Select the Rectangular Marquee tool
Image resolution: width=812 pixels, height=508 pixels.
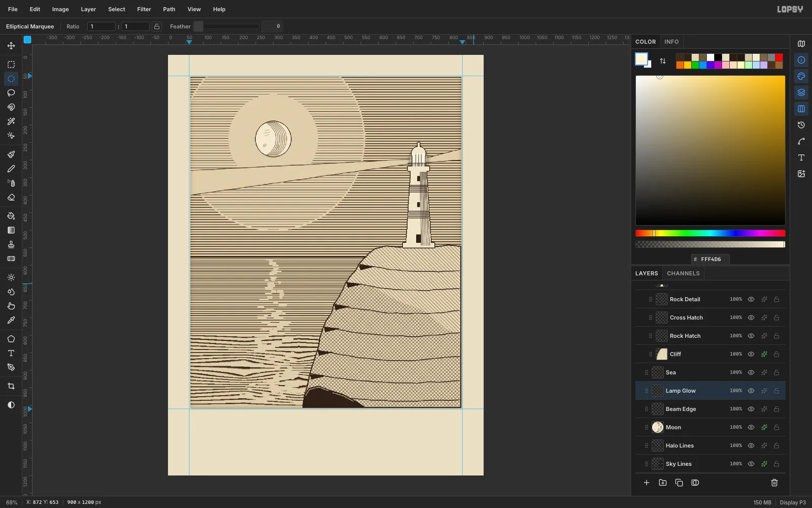click(x=11, y=65)
